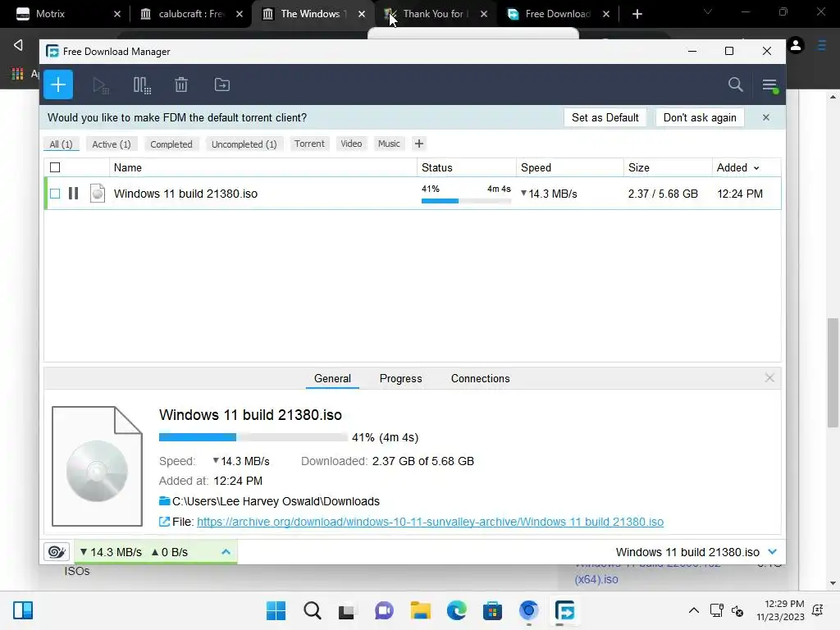Open taskbar Search

[313, 610]
